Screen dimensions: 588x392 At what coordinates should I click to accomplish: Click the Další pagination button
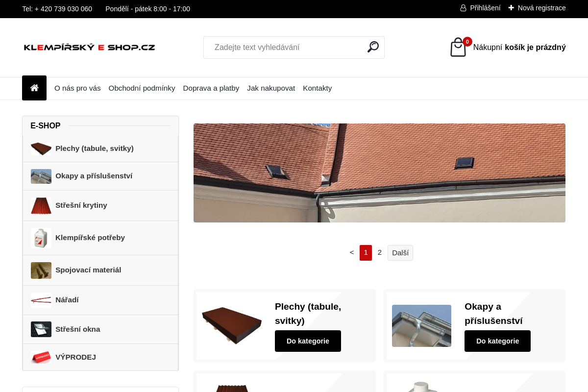point(400,252)
